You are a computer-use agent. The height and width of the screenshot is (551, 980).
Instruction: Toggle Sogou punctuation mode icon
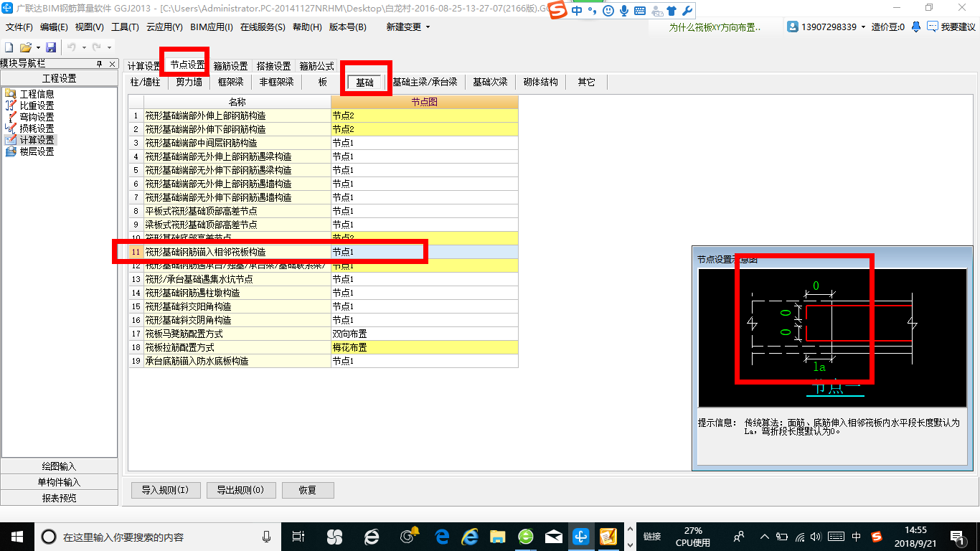pyautogui.click(x=593, y=11)
